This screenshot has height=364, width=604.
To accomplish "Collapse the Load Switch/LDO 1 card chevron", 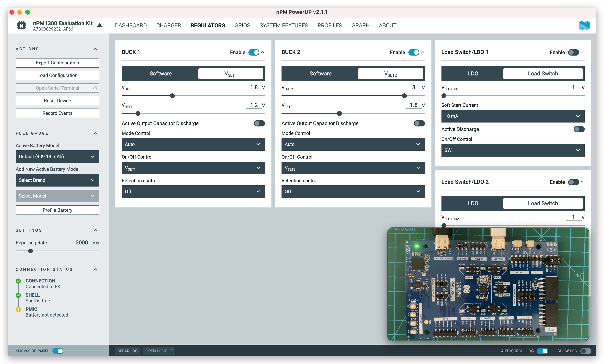I will tap(582, 52).
